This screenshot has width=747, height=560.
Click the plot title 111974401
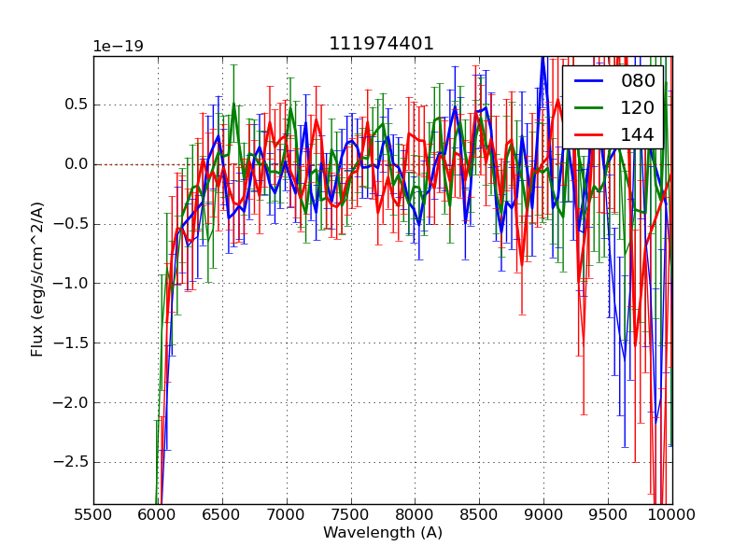(x=382, y=44)
